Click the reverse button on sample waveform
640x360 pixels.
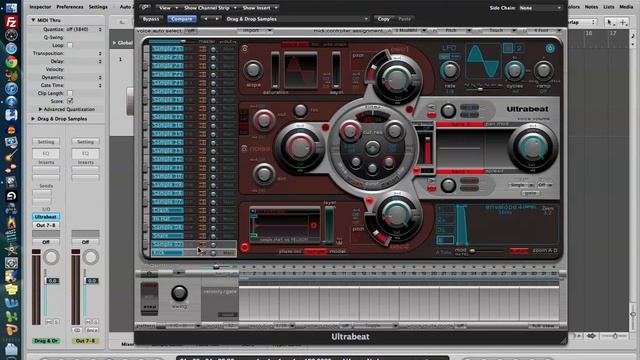[313, 225]
